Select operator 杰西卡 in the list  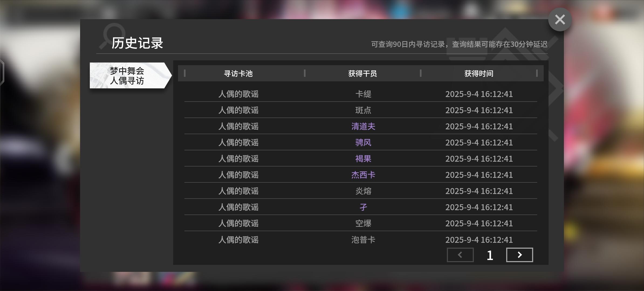tap(363, 175)
